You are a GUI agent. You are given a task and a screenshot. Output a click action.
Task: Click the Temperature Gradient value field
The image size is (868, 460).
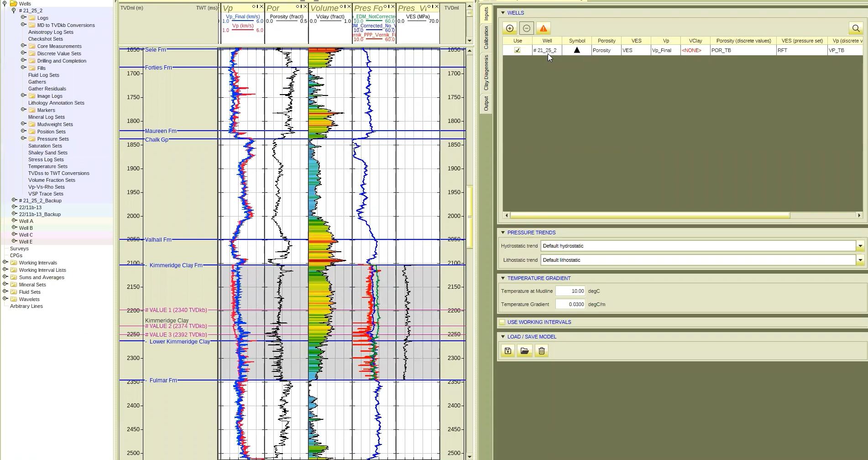[570, 304]
